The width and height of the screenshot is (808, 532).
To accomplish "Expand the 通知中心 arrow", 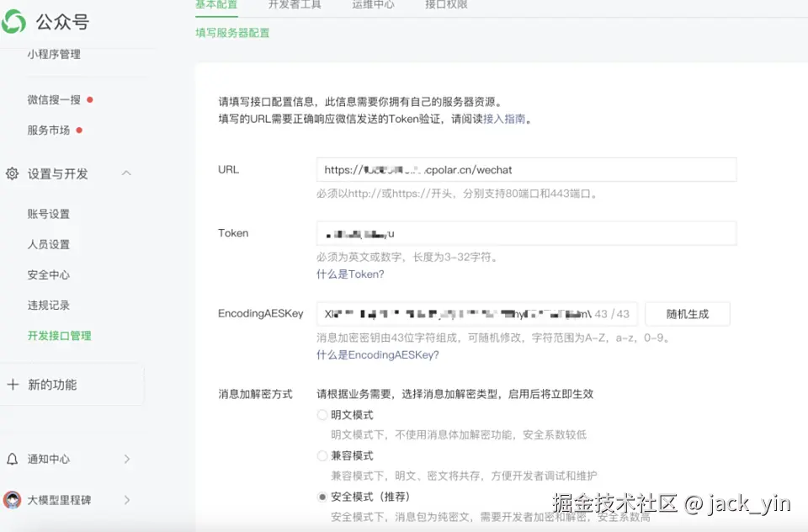I will click(127, 459).
